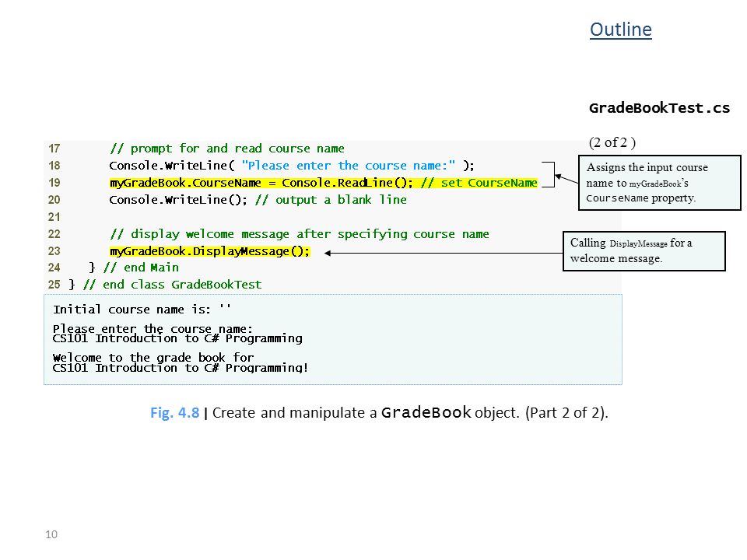Click the comment 'end class GradeBookTest'
Image resolution: width=747 pixels, height=560 pixels.
[173, 285]
